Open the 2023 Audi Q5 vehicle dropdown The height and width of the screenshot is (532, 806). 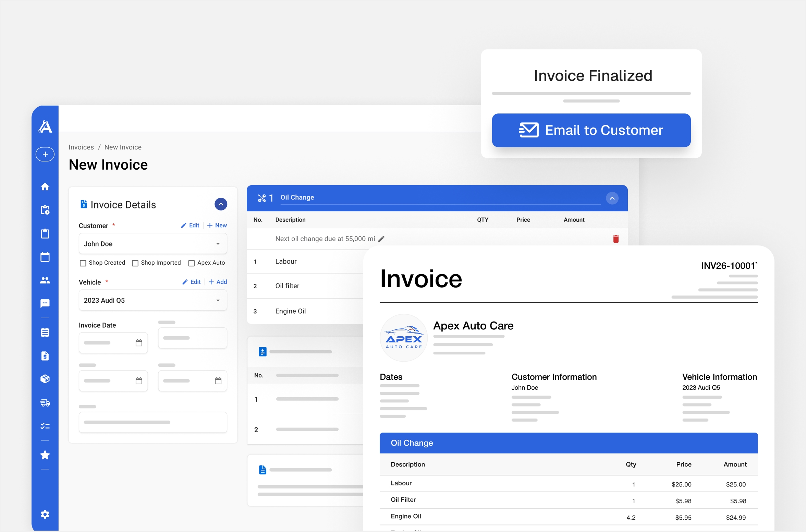point(153,300)
